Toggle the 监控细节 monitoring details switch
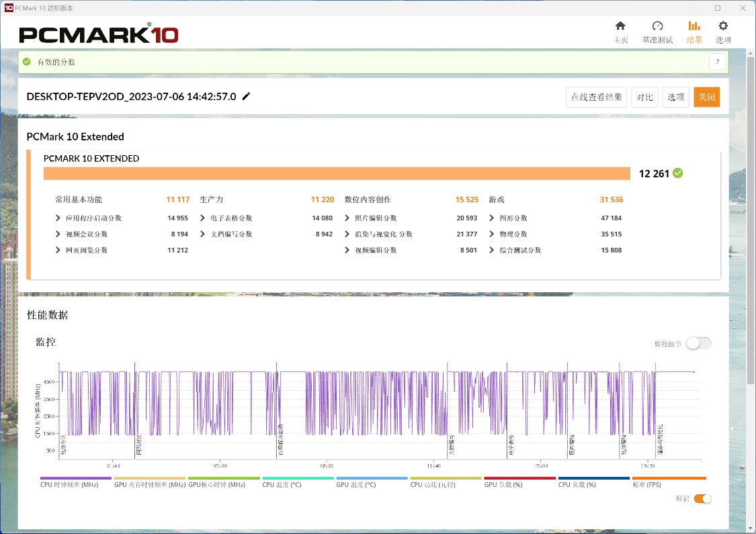This screenshot has height=534, width=756. 699,343
